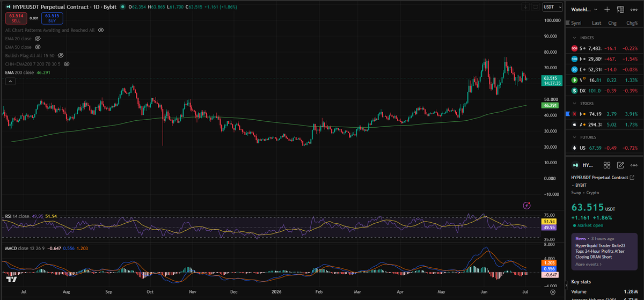Click the flag column header icon in watchlist

568,23
